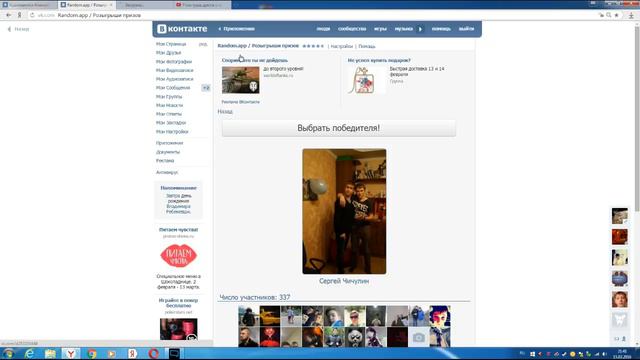This screenshot has width=640, height=360.
Task: Open Мои Закладки in the sidebar
Action: 171,122
